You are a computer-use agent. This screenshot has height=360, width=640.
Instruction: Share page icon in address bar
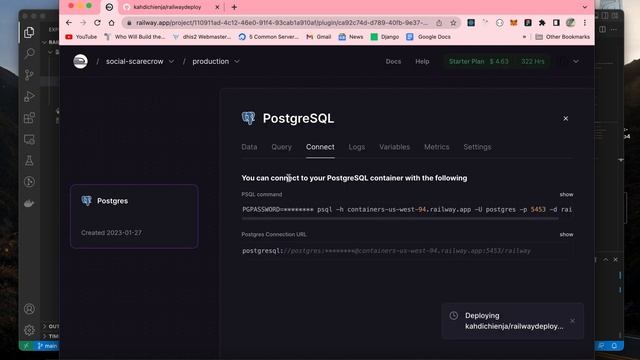[x=439, y=23]
